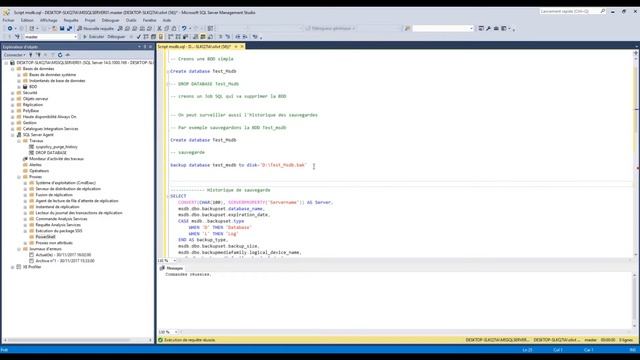This screenshot has width=640, height=360.
Task: Click the BDD database icon
Action: pos(25,87)
